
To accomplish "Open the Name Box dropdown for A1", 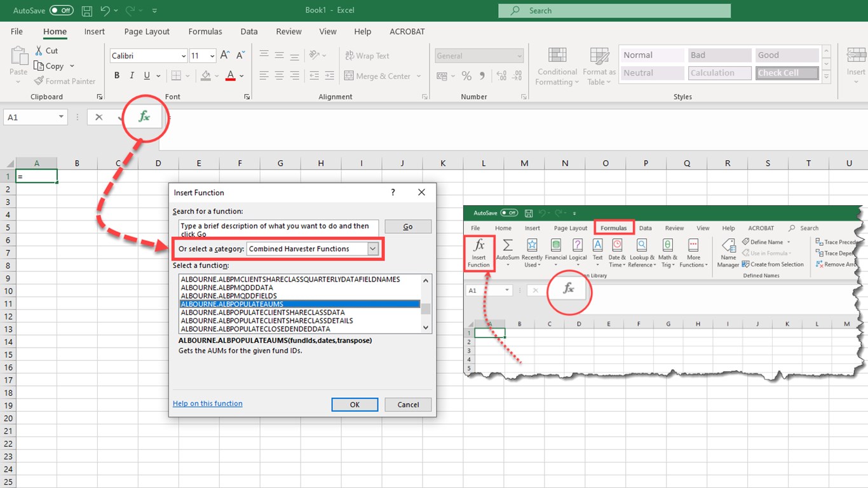I will tap(62, 117).
